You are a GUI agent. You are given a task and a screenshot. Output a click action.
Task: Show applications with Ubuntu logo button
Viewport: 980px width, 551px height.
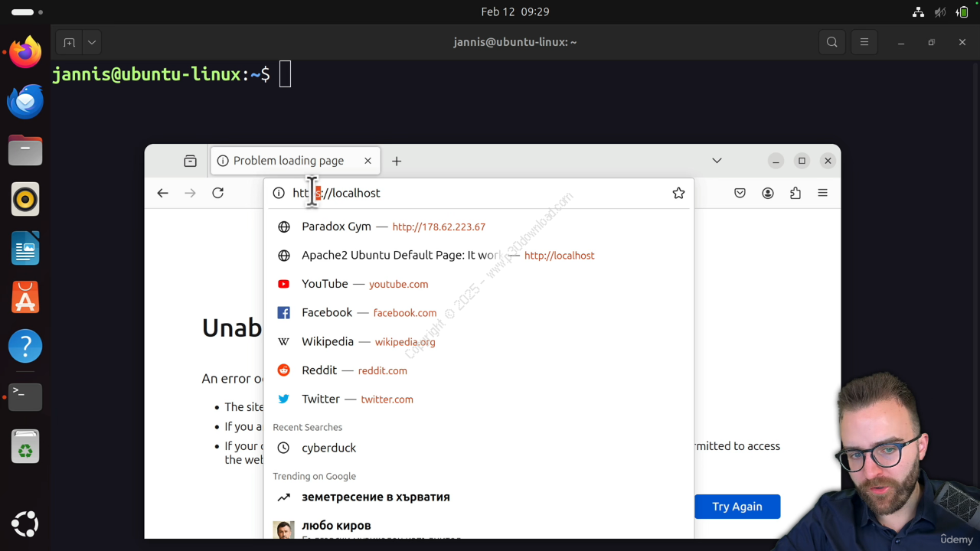point(25,524)
